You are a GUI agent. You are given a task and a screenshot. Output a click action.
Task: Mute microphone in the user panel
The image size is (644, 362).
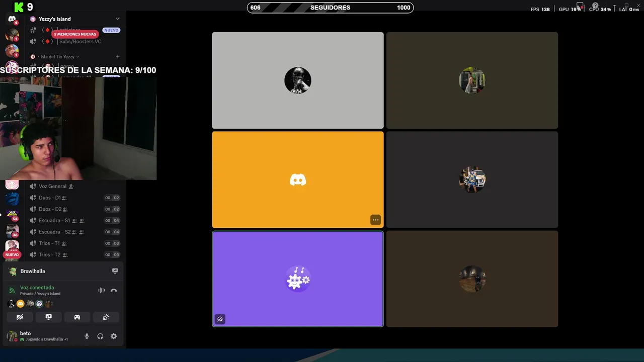point(87,336)
